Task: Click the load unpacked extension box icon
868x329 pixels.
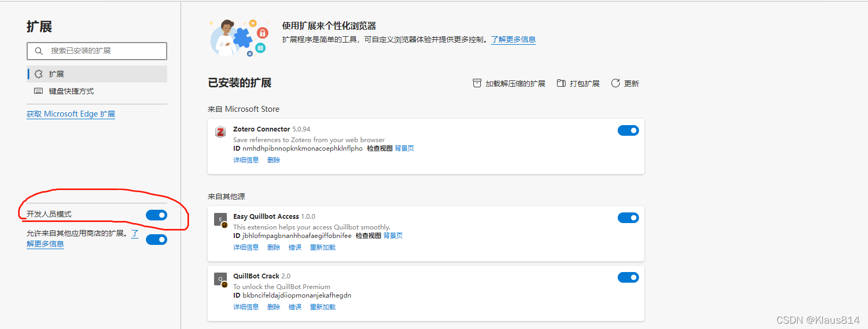Action: 477,83
